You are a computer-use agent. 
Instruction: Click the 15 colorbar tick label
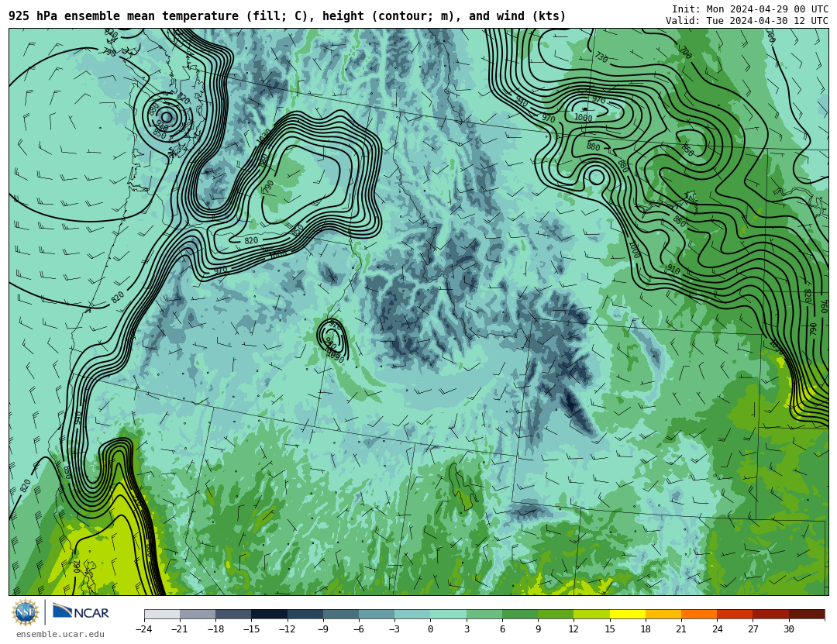[x=610, y=629]
